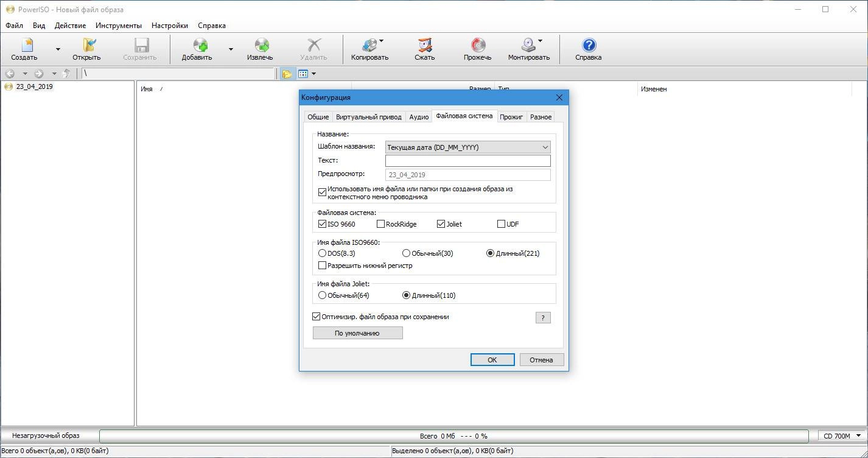The width and height of the screenshot is (868, 458).
Task: Click the ? help button in dialog
Action: [x=543, y=317]
